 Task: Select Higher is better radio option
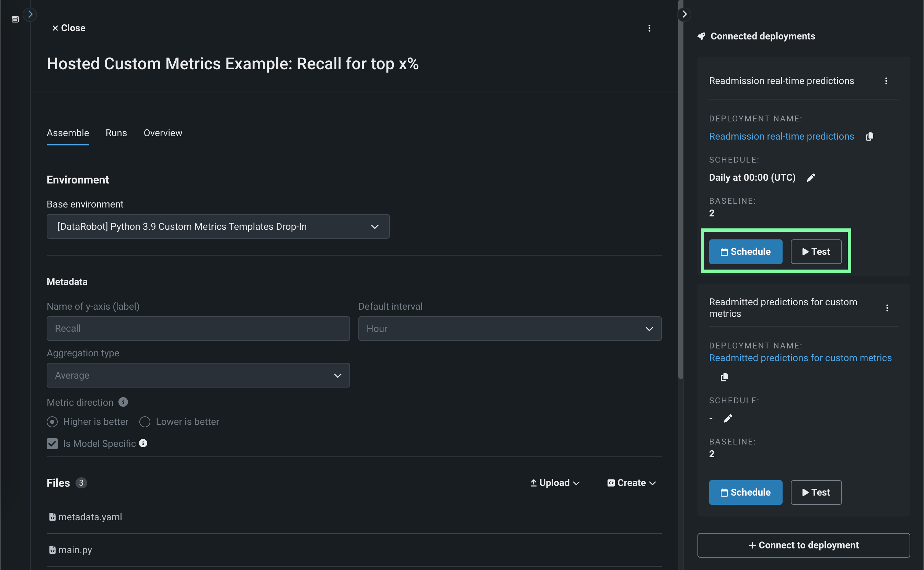(52, 421)
